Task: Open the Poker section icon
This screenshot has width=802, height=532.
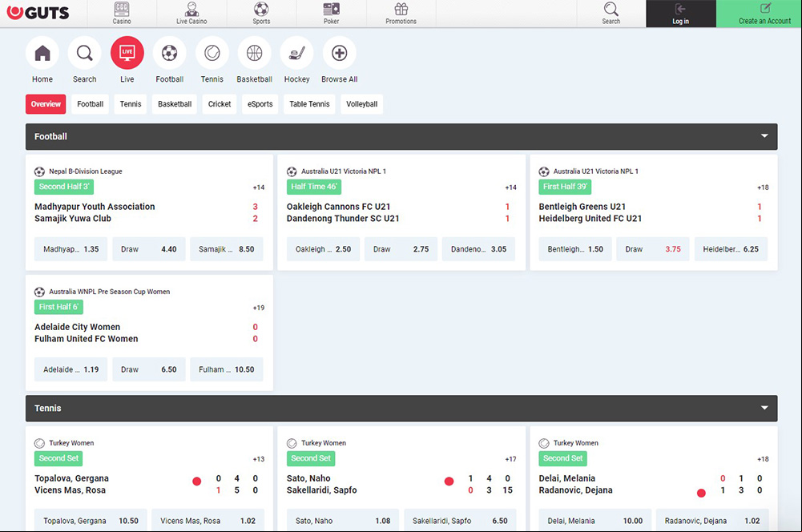Action: tap(332, 14)
